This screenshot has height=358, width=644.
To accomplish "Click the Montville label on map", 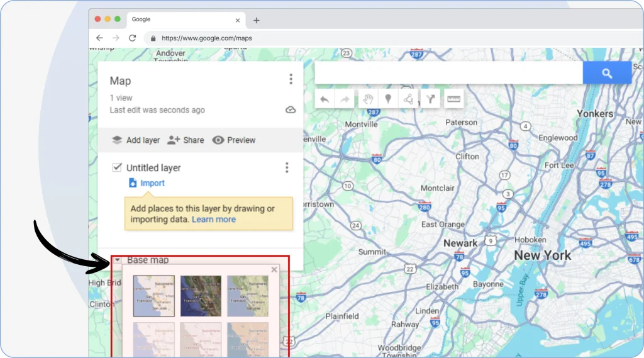I will tap(361, 124).
